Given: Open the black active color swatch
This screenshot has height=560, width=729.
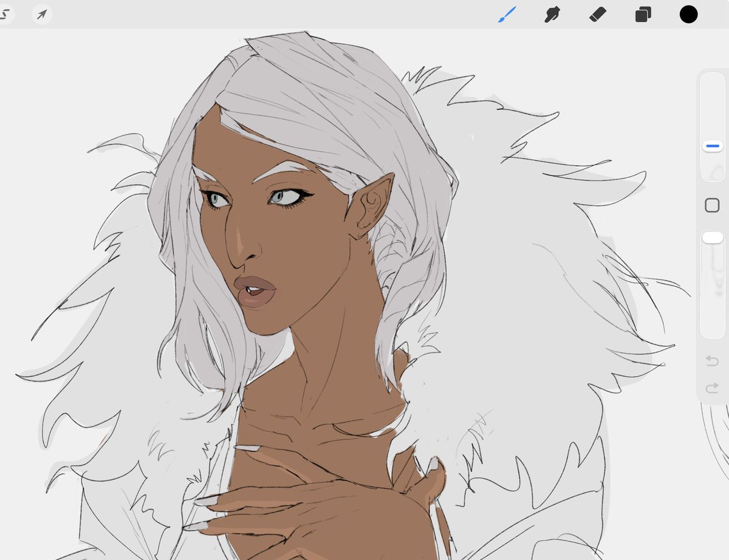Looking at the screenshot, I should (x=688, y=15).
